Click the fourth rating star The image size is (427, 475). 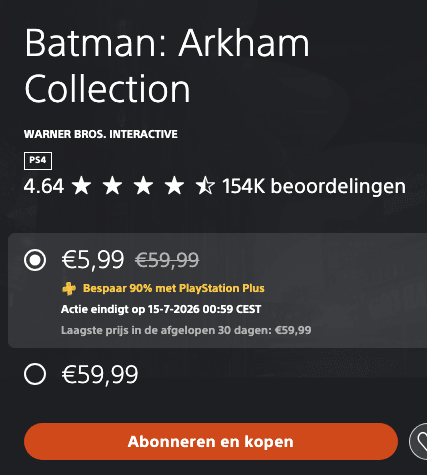174,186
